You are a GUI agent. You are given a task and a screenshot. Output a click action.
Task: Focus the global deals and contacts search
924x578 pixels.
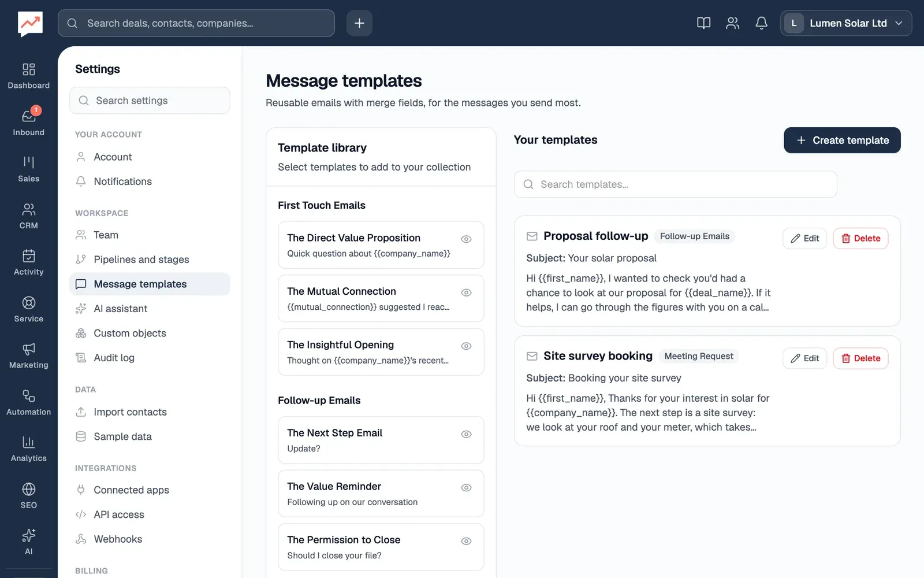[x=196, y=23]
